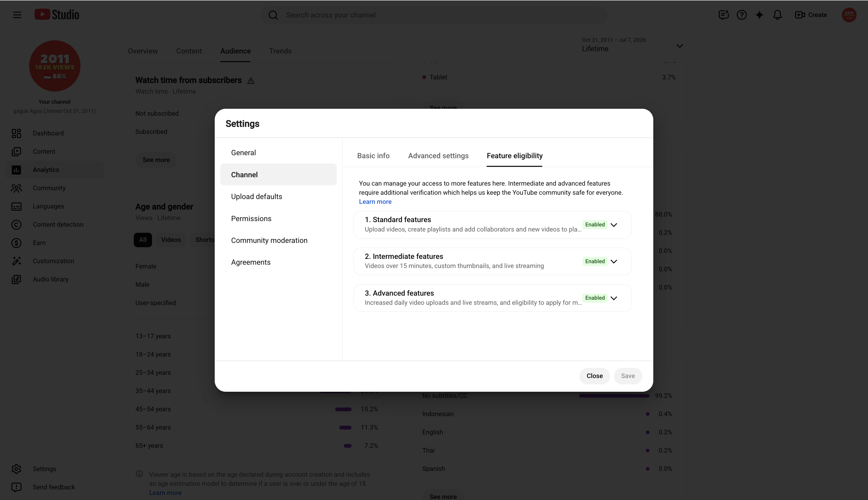Select Channel in the Settings menu
Image resolution: width=868 pixels, height=500 pixels.
[x=278, y=174]
